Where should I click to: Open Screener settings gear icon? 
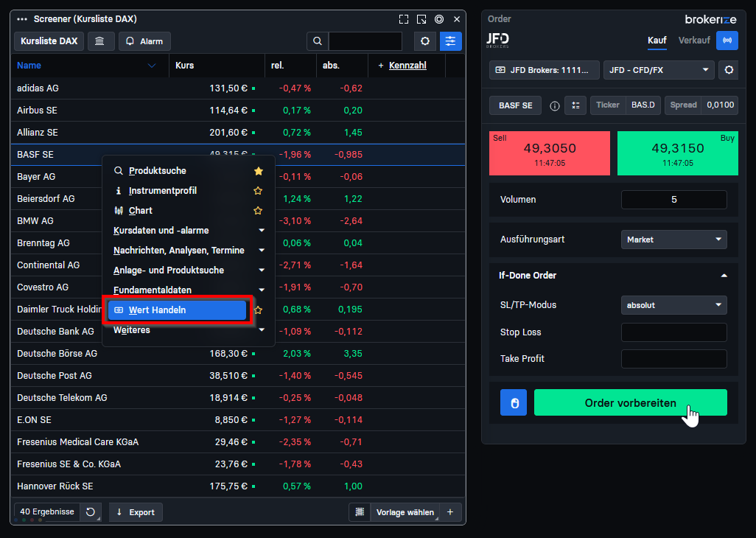(424, 41)
